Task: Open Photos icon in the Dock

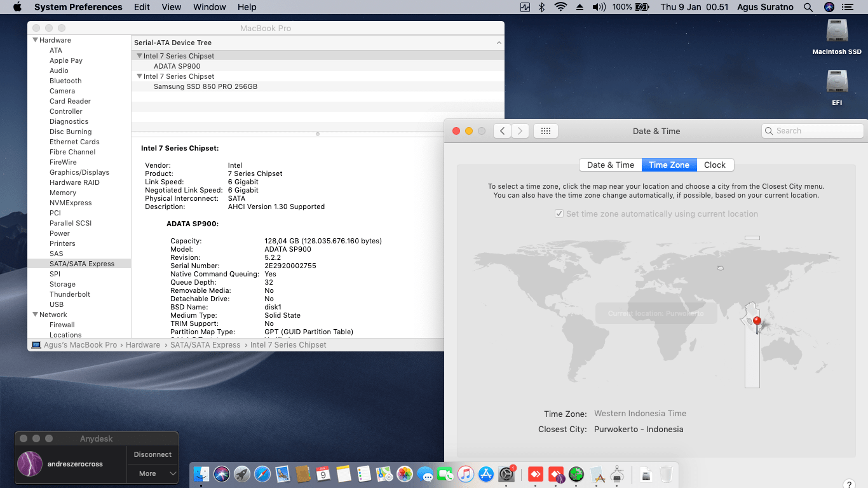Action: (405, 474)
